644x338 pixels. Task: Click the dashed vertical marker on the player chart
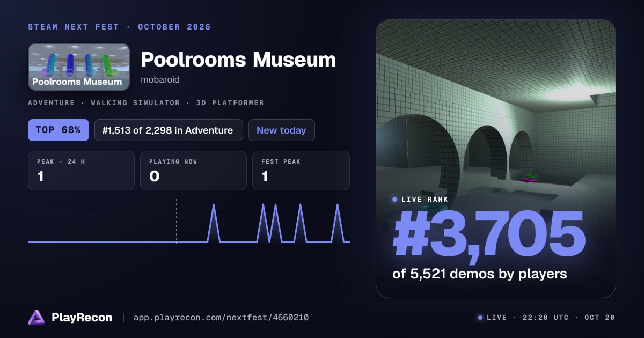(177, 221)
